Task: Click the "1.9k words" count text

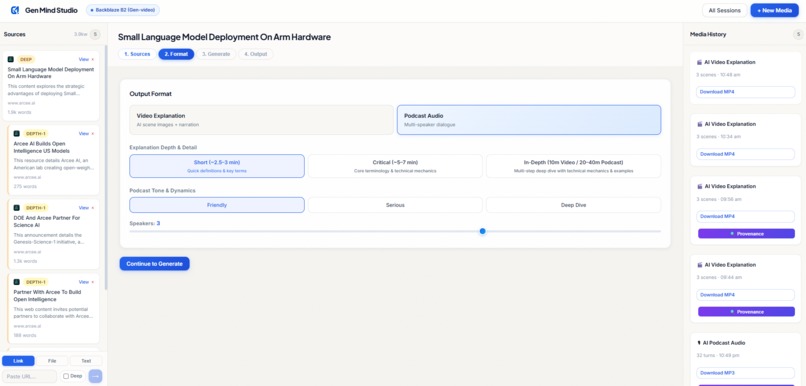Action: click(19, 112)
